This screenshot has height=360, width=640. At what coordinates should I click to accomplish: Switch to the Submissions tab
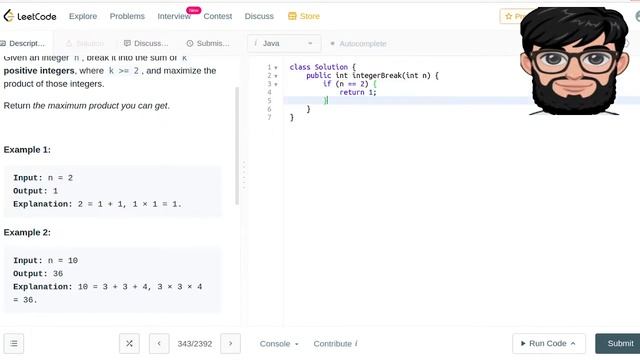pyautogui.click(x=208, y=43)
